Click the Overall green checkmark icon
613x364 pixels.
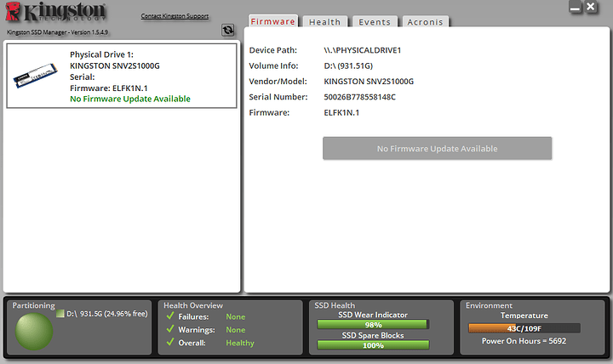click(170, 342)
